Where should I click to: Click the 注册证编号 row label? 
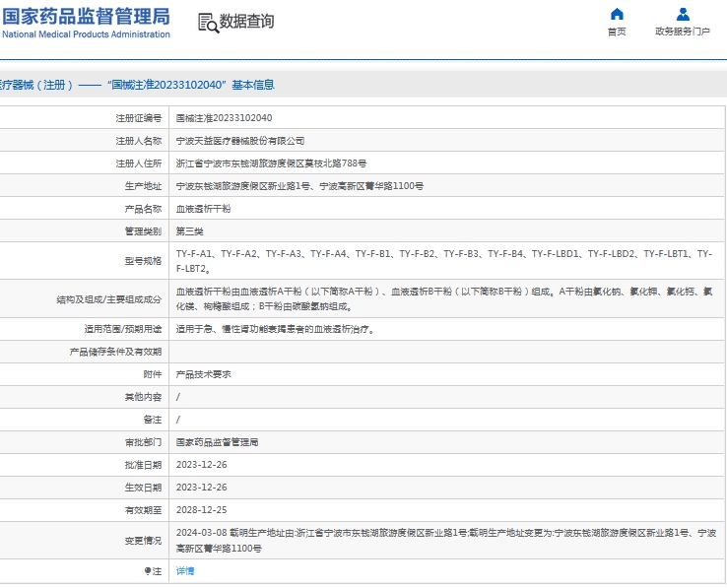click(x=139, y=118)
